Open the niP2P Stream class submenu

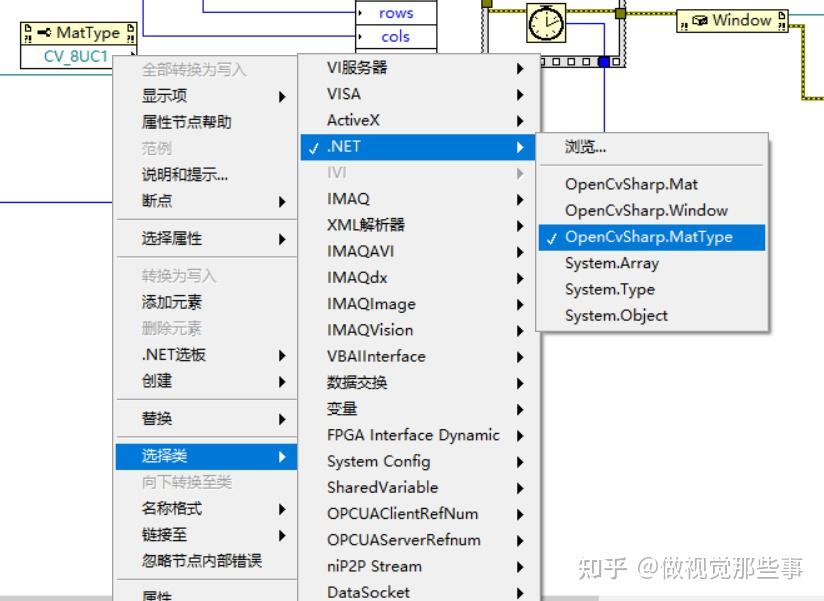coord(419,567)
